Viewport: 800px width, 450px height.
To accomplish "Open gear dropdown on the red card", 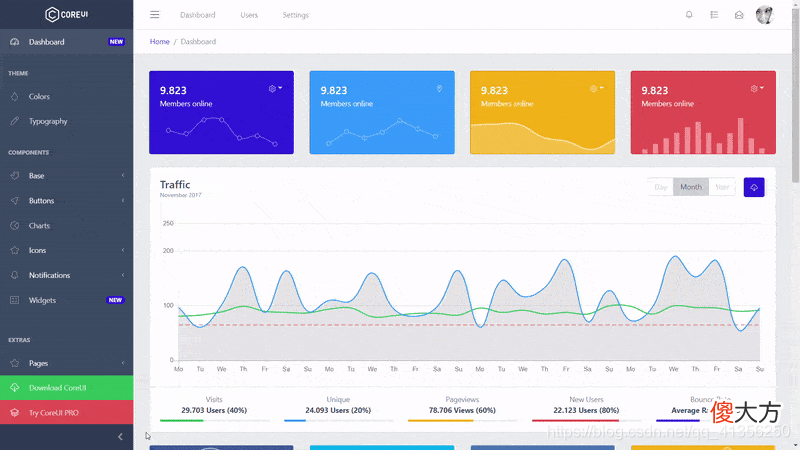I will pyautogui.click(x=757, y=89).
